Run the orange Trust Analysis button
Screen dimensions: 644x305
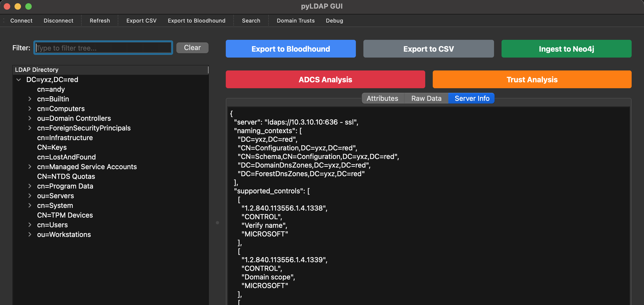coord(532,79)
